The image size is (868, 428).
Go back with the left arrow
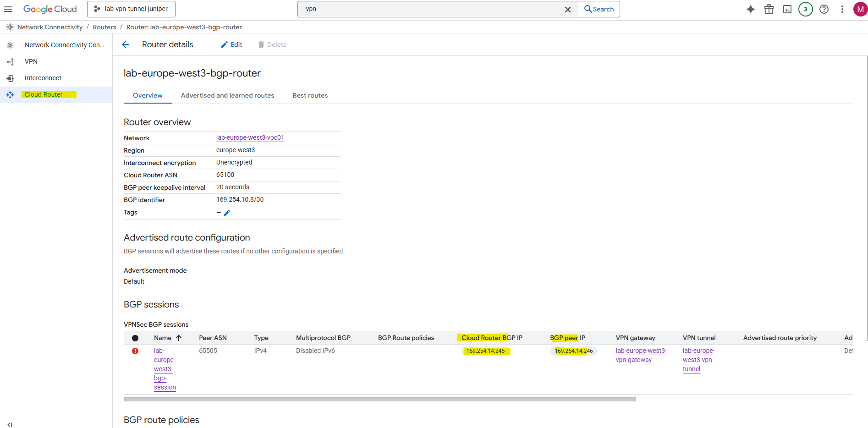point(126,44)
